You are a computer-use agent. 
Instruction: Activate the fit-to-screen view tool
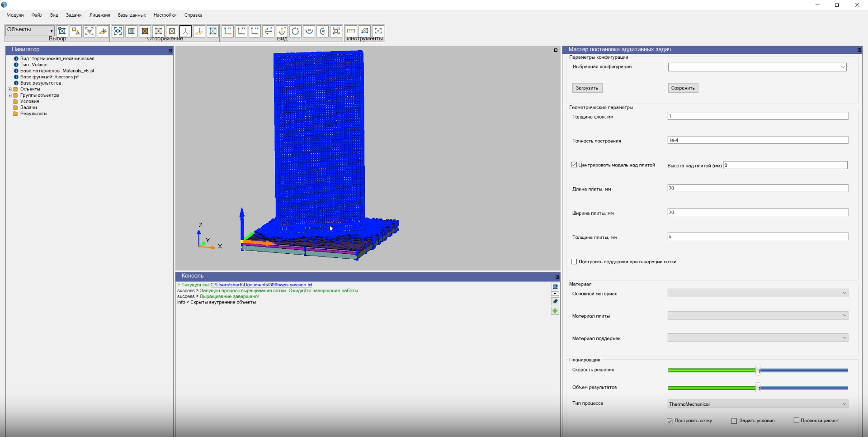[x=336, y=31]
